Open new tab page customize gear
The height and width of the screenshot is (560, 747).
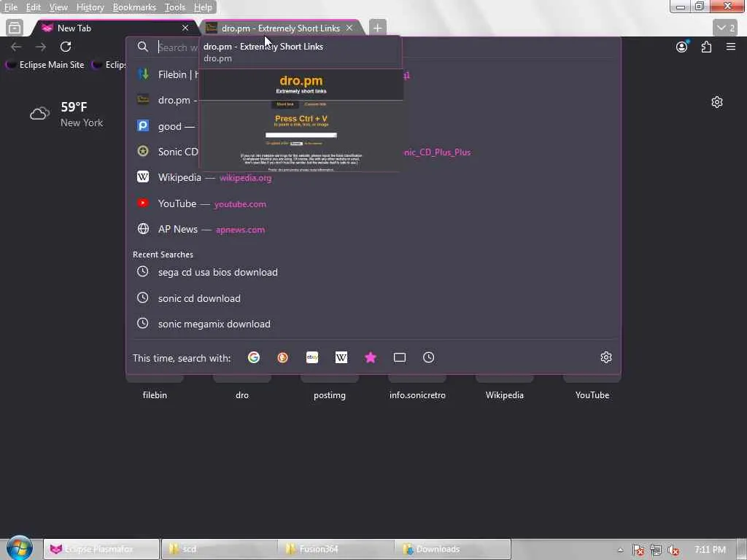pos(717,102)
